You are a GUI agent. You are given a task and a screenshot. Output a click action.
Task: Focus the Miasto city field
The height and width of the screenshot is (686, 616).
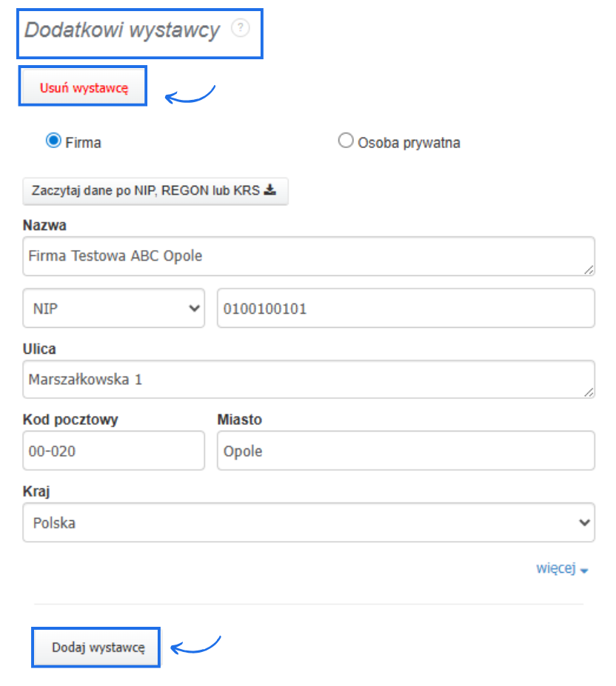tap(405, 451)
